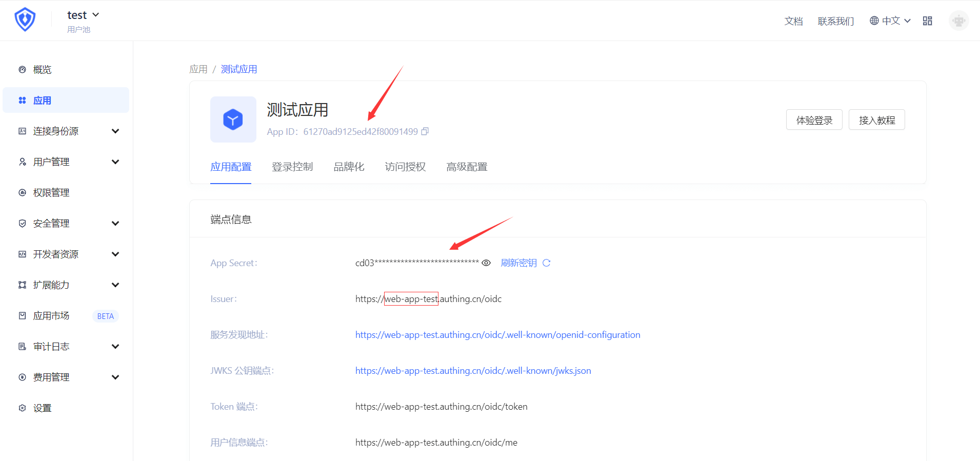Copy the App ID with copy icon

pyautogui.click(x=425, y=132)
